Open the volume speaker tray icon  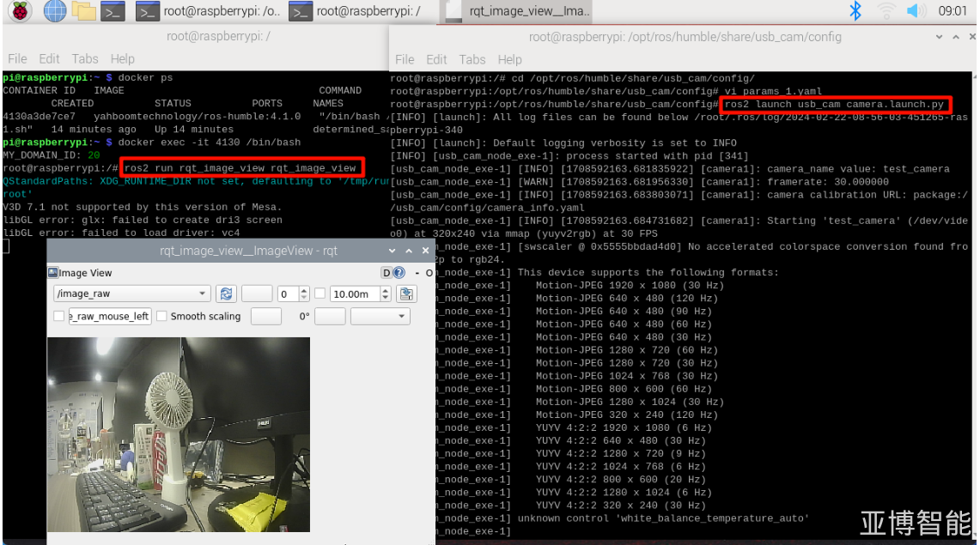tap(916, 10)
